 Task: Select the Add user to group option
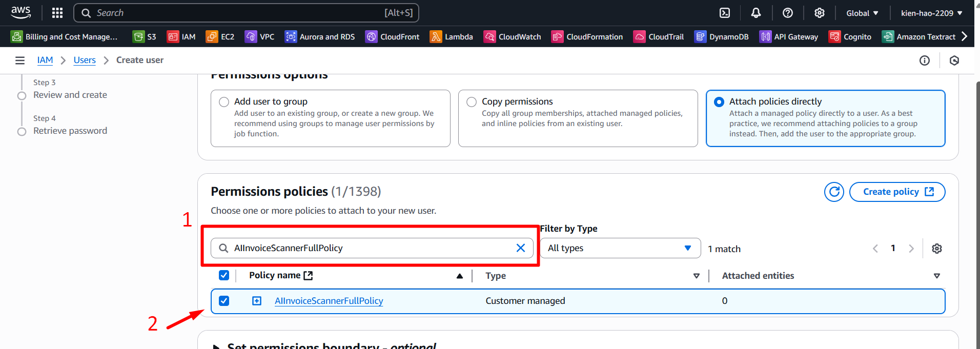224,102
